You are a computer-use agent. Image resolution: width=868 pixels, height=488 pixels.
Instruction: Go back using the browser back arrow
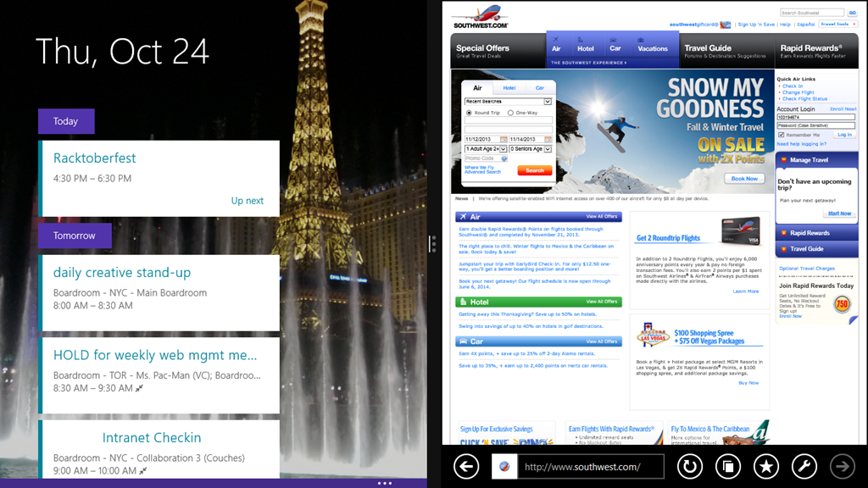point(466,467)
